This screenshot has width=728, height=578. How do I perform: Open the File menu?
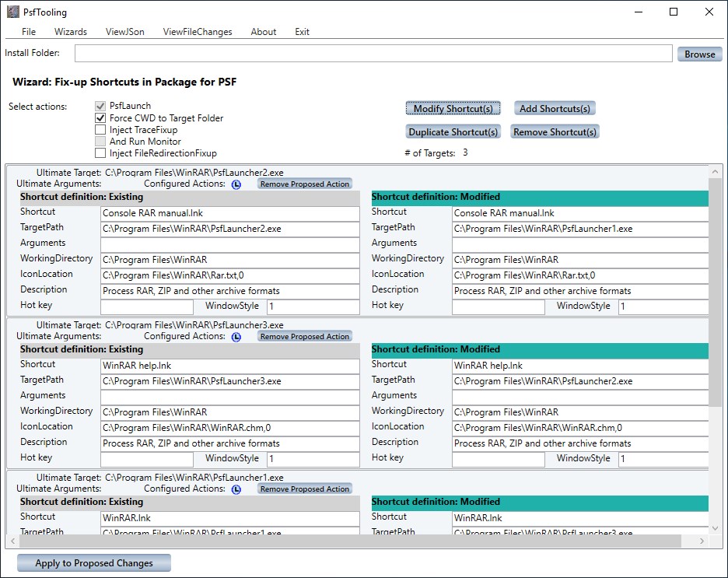[x=28, y=32]
